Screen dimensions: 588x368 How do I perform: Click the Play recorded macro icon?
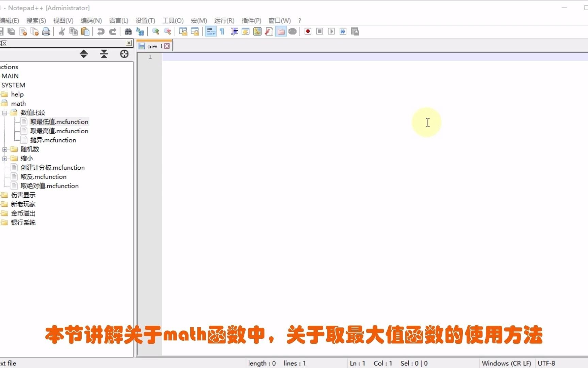click(x=331, y=31)
